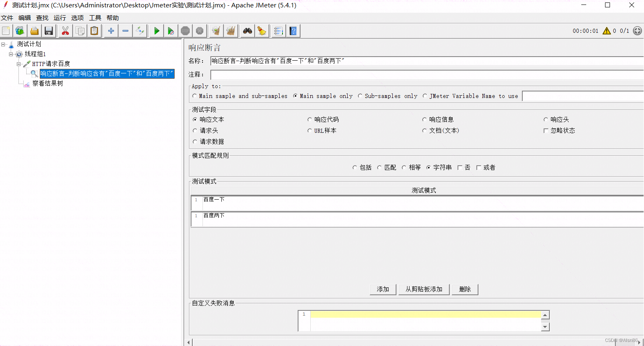Image resolution: width=644 pixels, height=346 pixels.
Task: Select 察看结果树 in the tree
Action: [48, 84]
